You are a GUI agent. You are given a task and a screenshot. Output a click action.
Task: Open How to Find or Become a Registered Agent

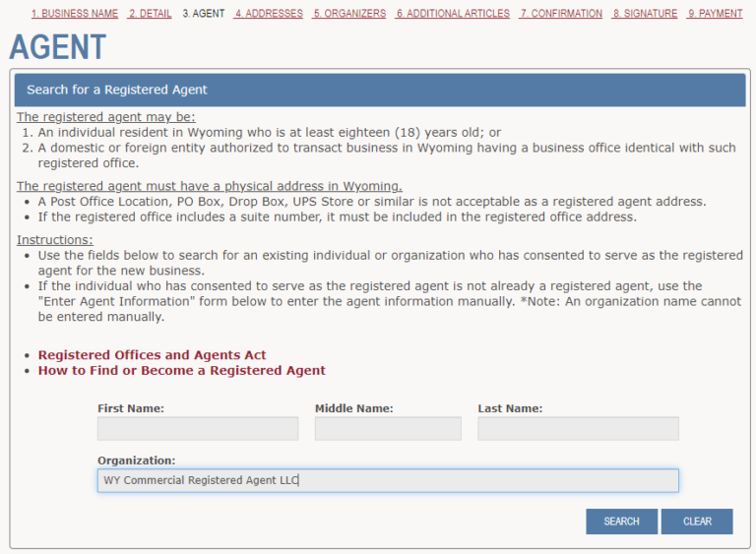(181, 371)
